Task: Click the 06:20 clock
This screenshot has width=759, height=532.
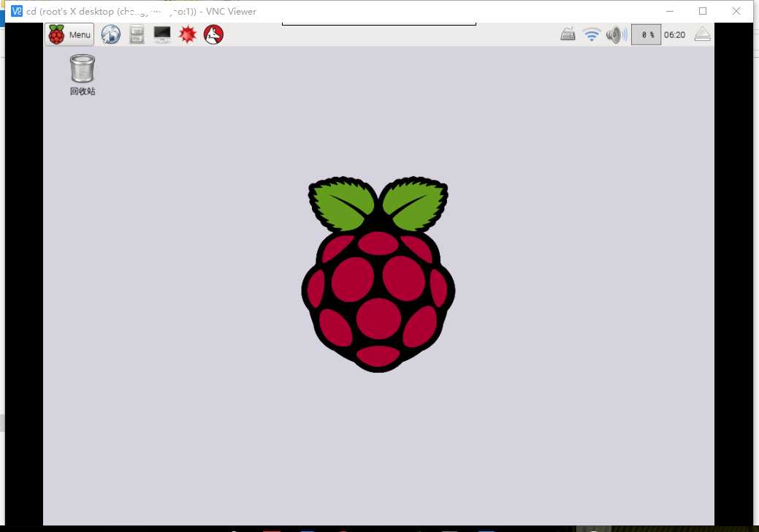Action: pyautogui.click(x=674, y=35)
